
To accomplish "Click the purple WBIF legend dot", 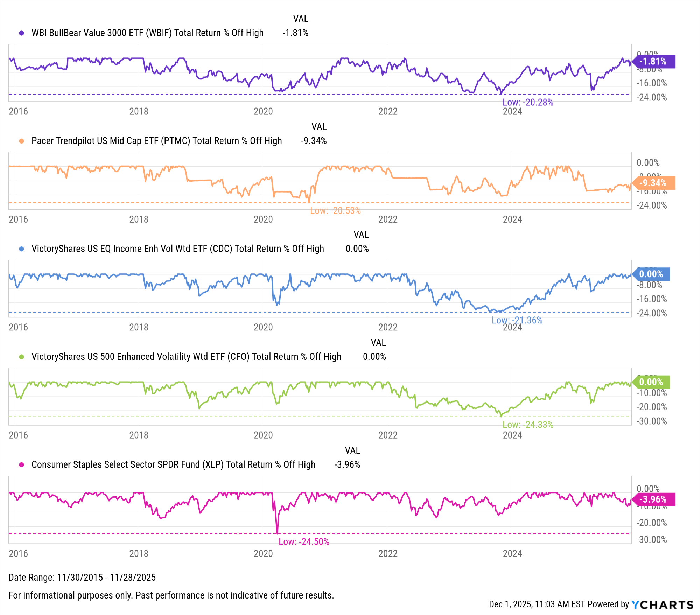I will tap(22, 33).
